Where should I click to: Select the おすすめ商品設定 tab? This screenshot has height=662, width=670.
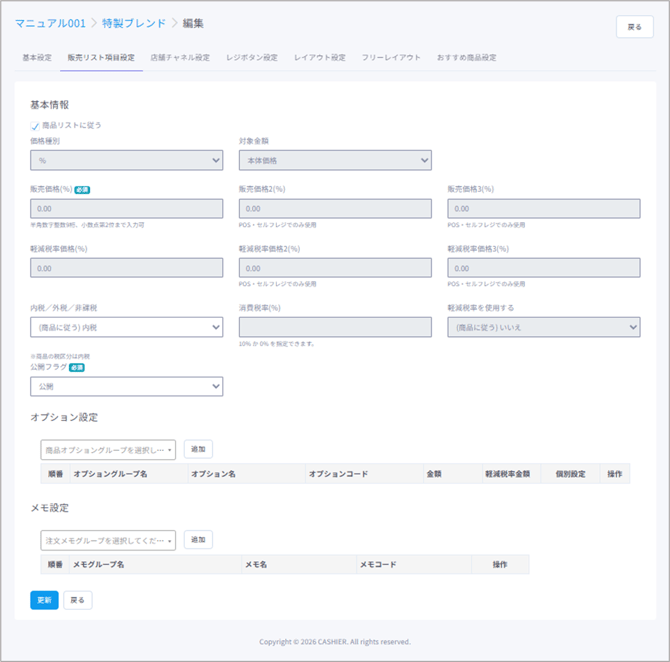point(466,58)
